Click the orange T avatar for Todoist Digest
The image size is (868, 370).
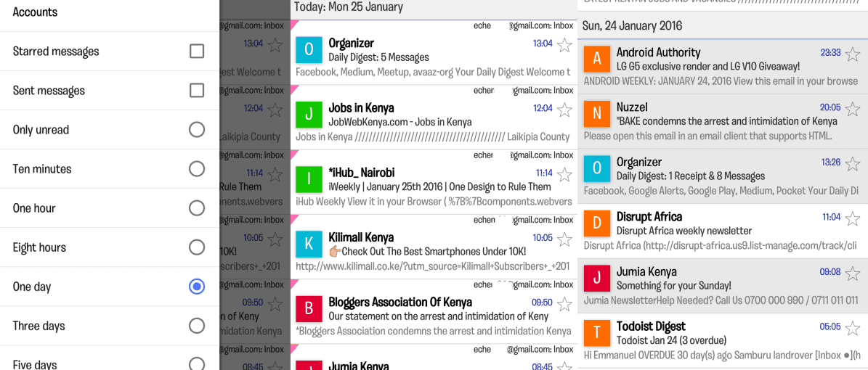pos(597,333)
